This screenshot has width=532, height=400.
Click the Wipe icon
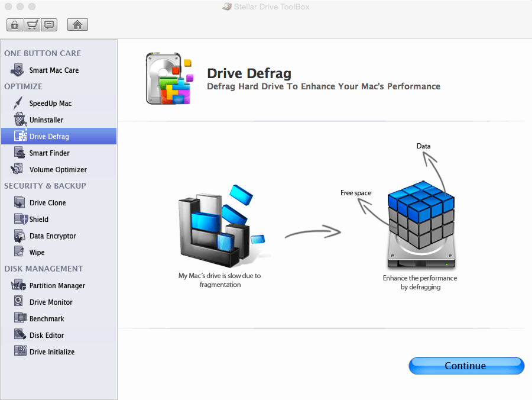click(19, 251)
